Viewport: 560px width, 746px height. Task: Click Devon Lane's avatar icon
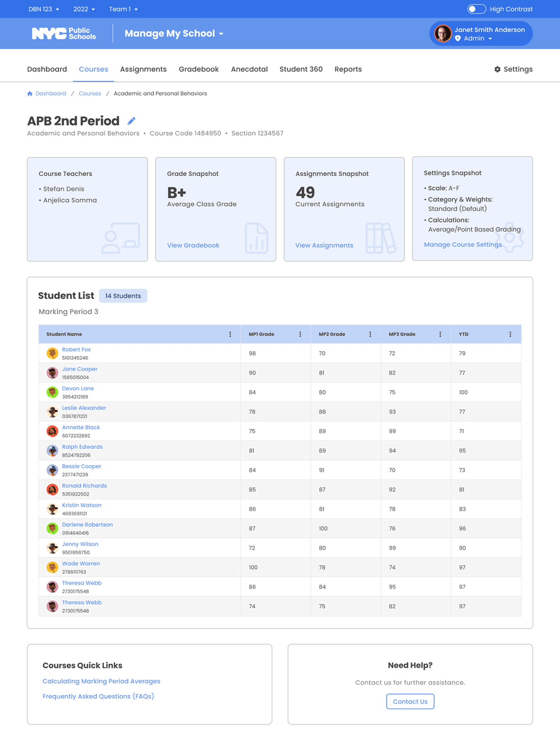pyautogui.click(x=52, y=392)
